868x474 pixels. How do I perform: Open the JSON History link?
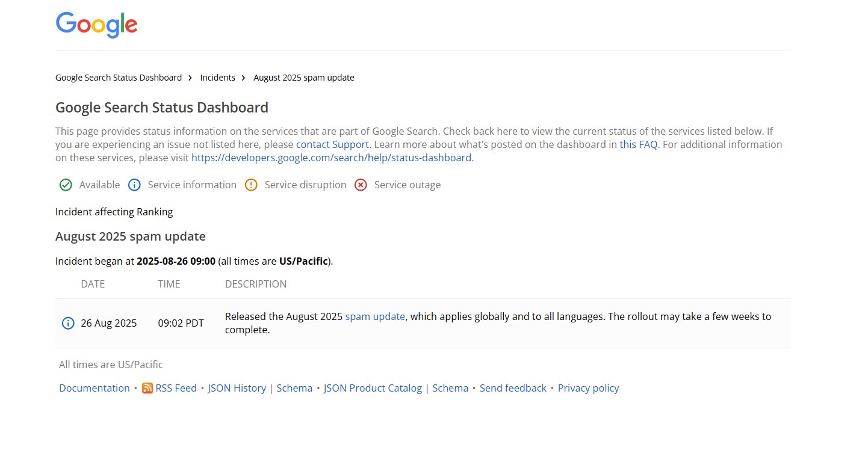point(237,388)
